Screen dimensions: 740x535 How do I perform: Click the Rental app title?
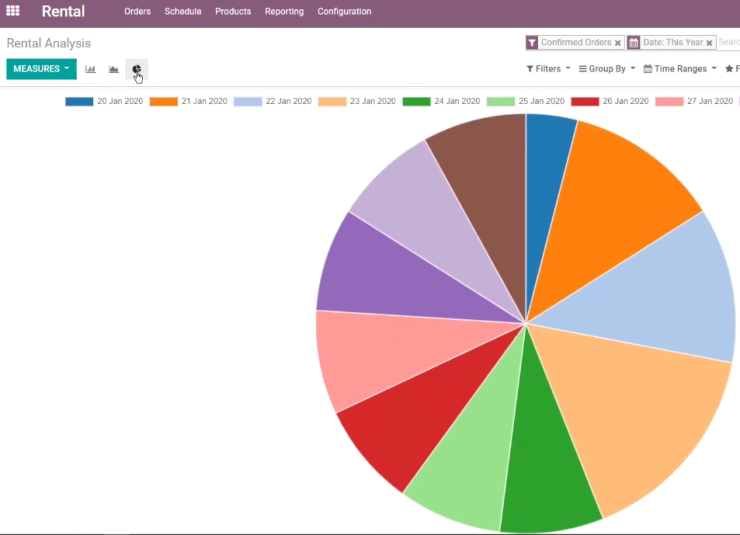coord(63,11)
